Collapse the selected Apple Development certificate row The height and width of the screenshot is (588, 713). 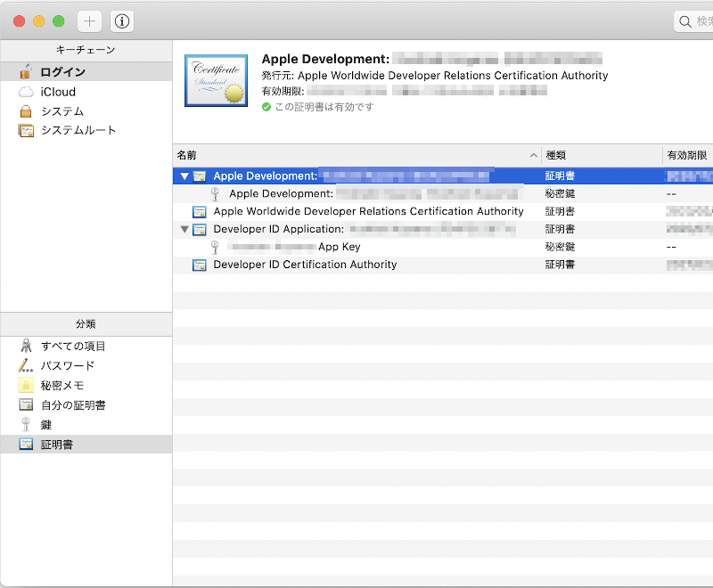[184, 176]
